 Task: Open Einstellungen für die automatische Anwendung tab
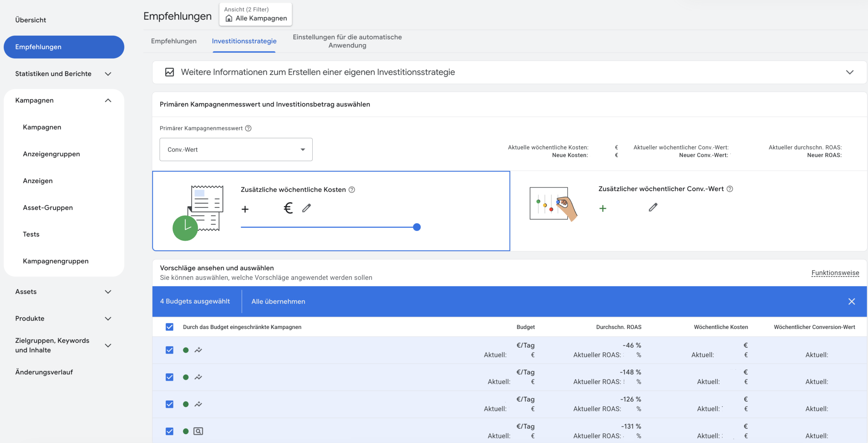point(347,41)
